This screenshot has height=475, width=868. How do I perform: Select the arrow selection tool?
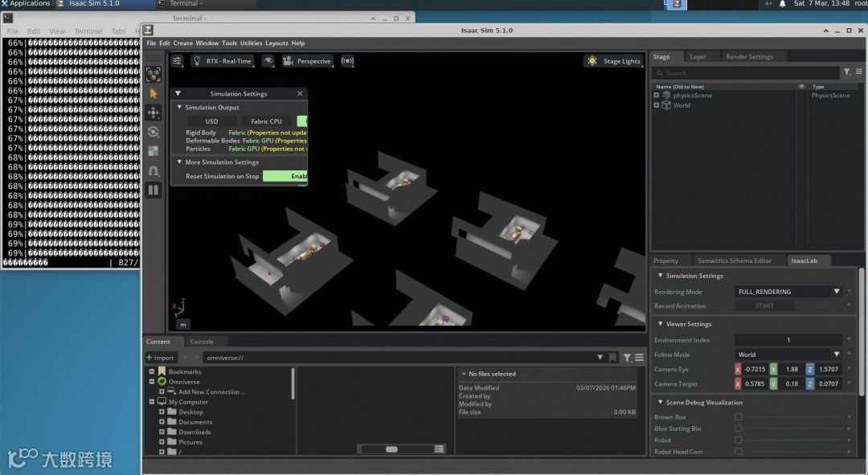[154, 93]
